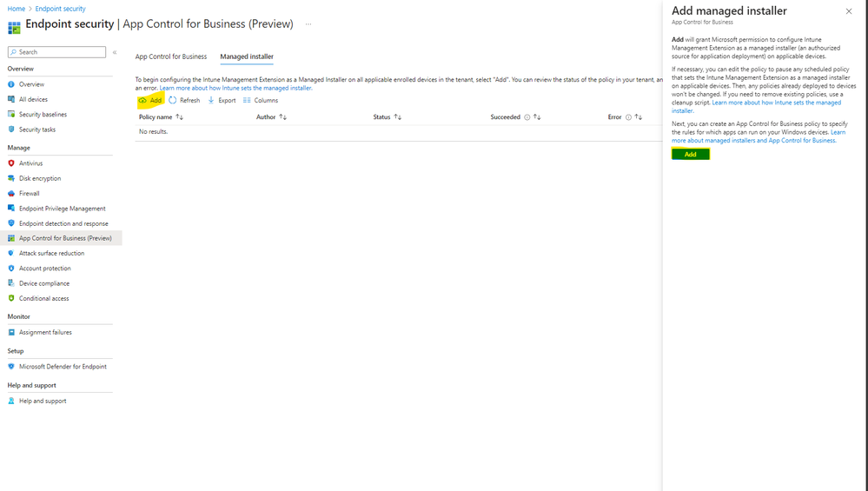
Task: Click the Disk encryption icon
Action: click(11, 178)
